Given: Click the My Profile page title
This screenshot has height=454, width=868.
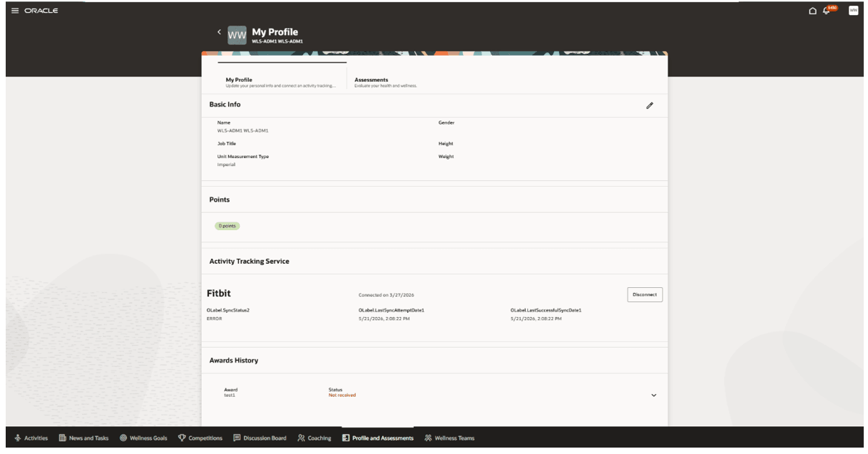Looking at the screenshot, I should [x=275, y=31].
